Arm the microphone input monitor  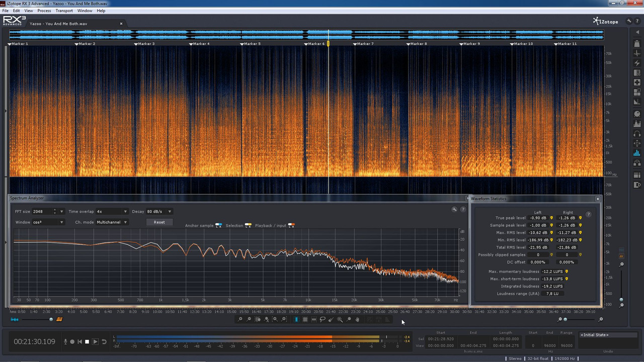point(65,341)
